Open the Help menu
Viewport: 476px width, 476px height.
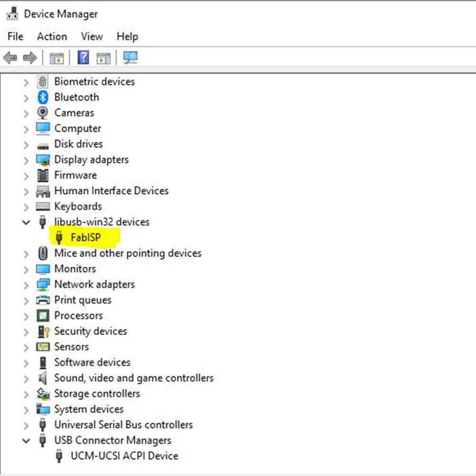pos(127,37)
